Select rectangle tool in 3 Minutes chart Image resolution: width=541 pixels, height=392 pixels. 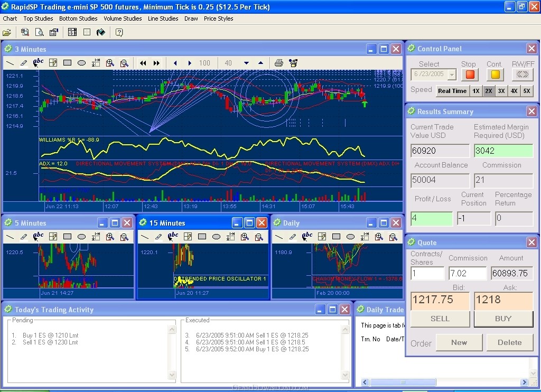click(x=67, y=63)
